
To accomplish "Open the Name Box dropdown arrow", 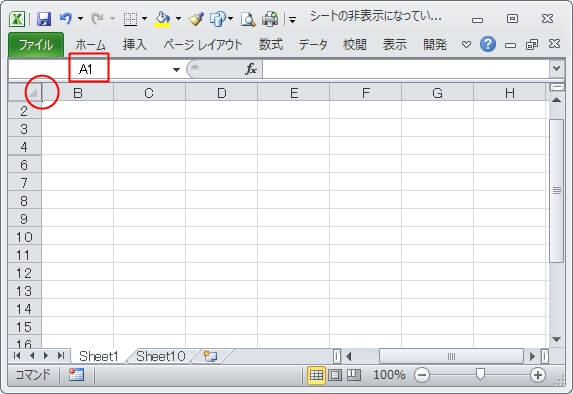I will click(x=177, y=69).
